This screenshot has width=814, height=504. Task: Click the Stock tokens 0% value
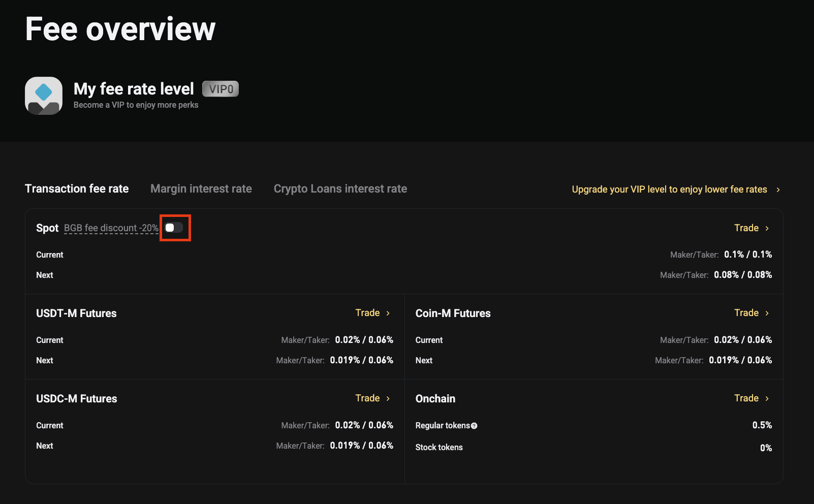(766, 448)
